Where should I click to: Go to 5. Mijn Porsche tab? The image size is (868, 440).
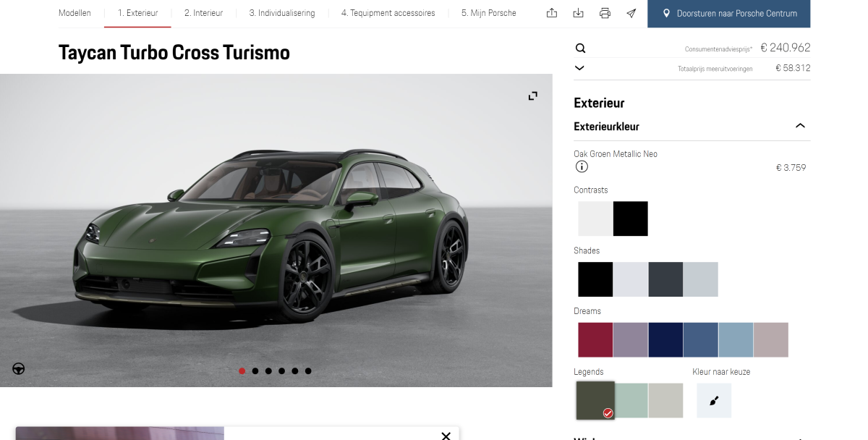click(489, 13)
